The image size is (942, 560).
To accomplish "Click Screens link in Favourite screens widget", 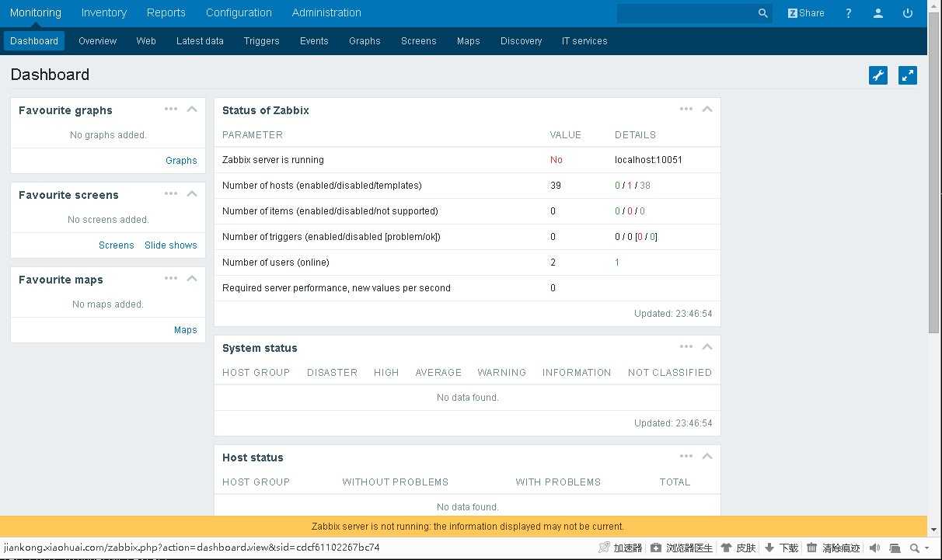I will click(117, 245).
